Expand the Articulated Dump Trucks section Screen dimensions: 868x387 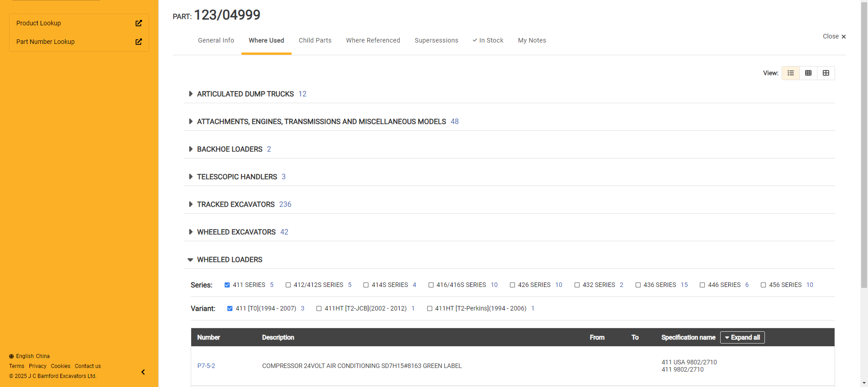pos(190,94)
